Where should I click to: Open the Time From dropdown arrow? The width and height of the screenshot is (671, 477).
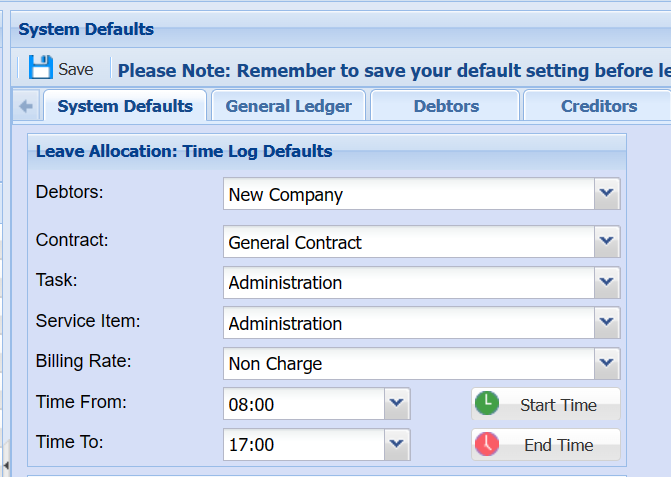tap(397, 404)
